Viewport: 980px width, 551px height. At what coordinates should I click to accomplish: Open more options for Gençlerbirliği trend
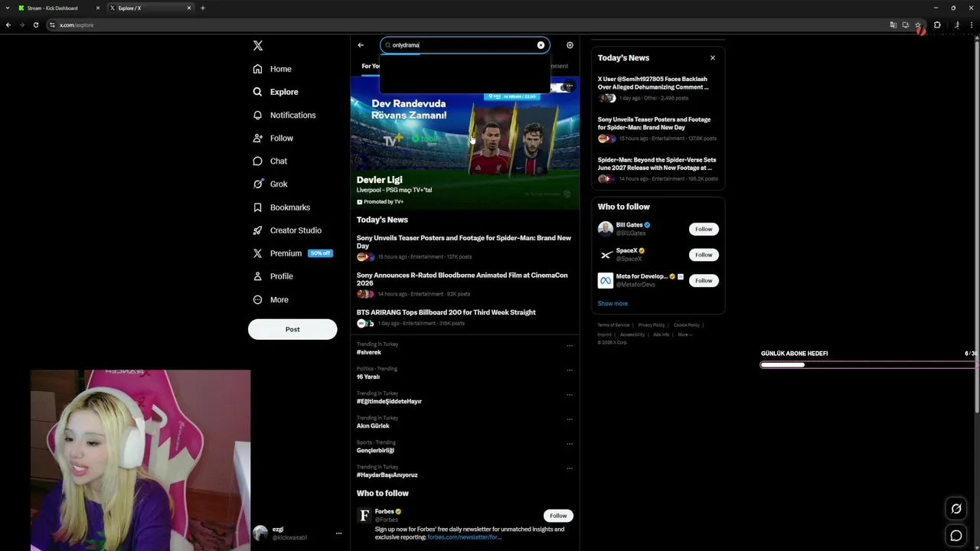(570, 444)
